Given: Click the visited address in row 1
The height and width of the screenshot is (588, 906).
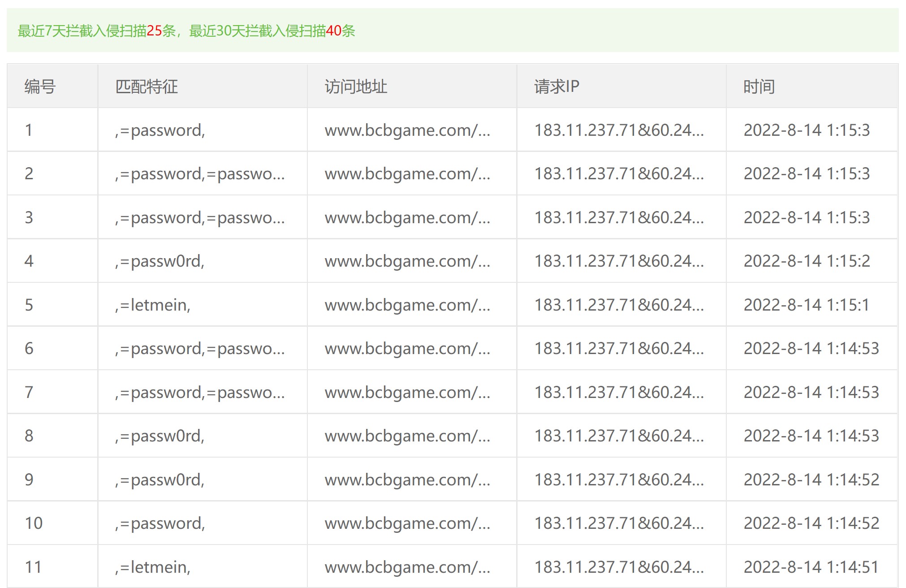Looking at the screenshot, I should [x=407, y=130].
